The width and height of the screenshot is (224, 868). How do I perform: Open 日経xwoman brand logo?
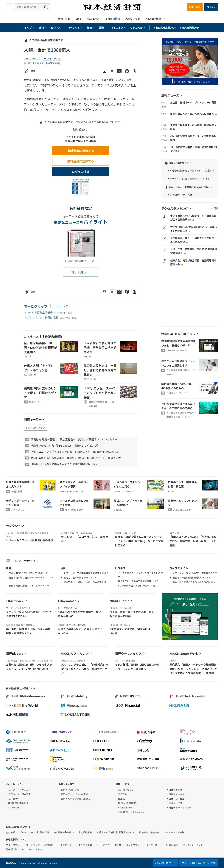[103, 759]
